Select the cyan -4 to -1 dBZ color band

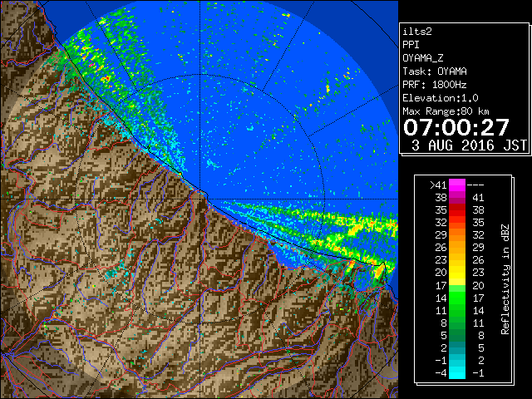(x=457, y=372)
